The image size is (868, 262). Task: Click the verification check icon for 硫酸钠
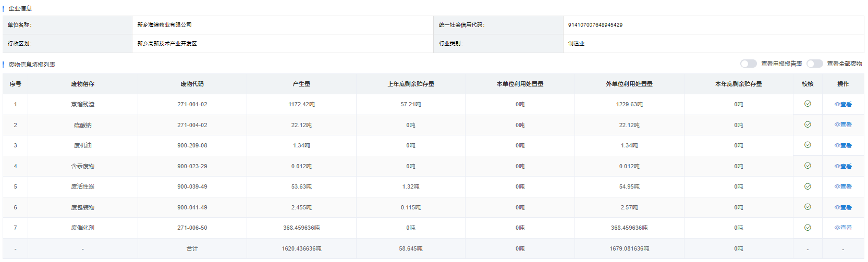[808, 124]
